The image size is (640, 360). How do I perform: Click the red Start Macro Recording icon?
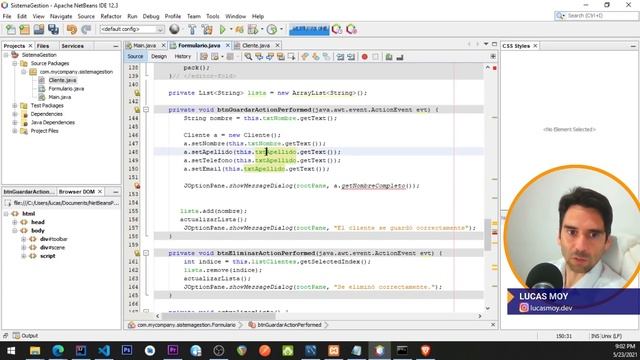[x=364, y=57]
